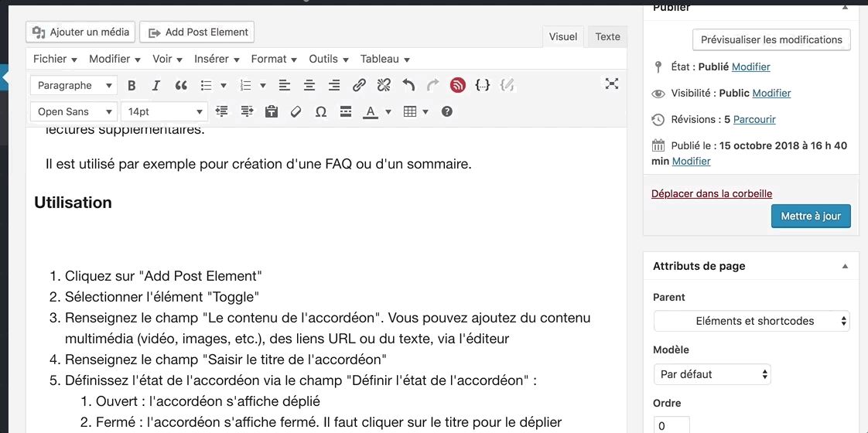The width and height of the screenshot is (868, 433).
Task: Click the undo arrow icon
Action: point(408,86)
